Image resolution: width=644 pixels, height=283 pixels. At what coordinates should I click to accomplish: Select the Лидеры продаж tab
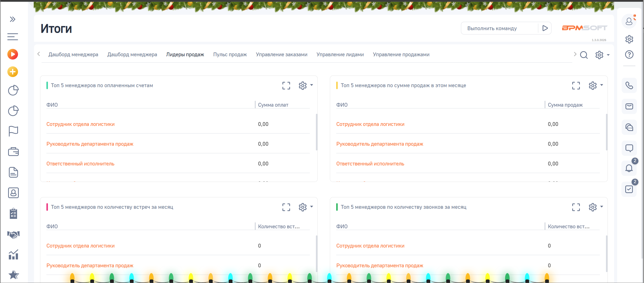pyautogui.click(x=185, y=54)
